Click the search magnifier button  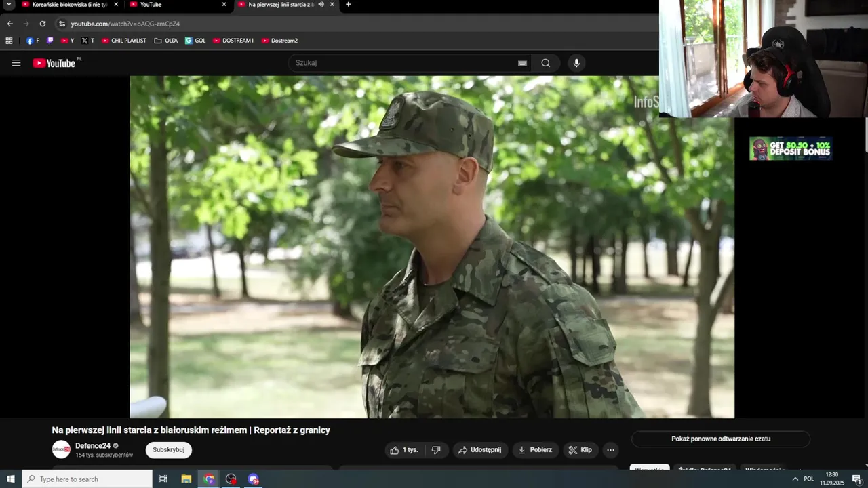coord(546,63)
